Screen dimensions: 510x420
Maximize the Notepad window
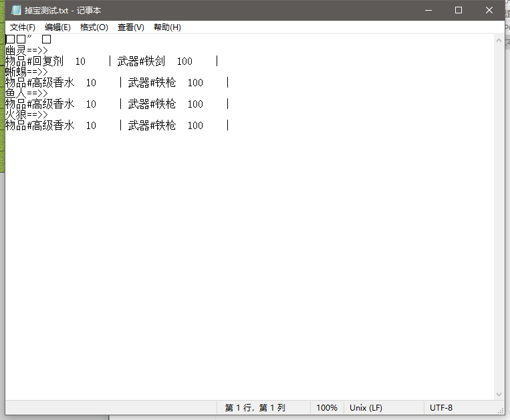459,10
